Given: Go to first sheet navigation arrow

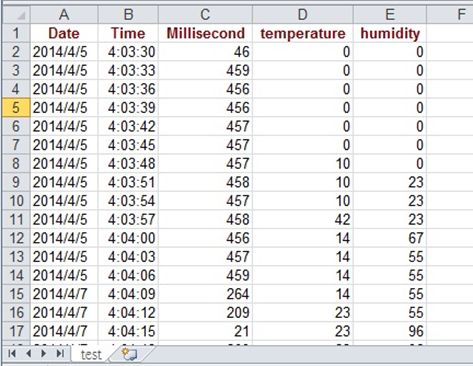Looking at the screenshot, I should point(12,353).
